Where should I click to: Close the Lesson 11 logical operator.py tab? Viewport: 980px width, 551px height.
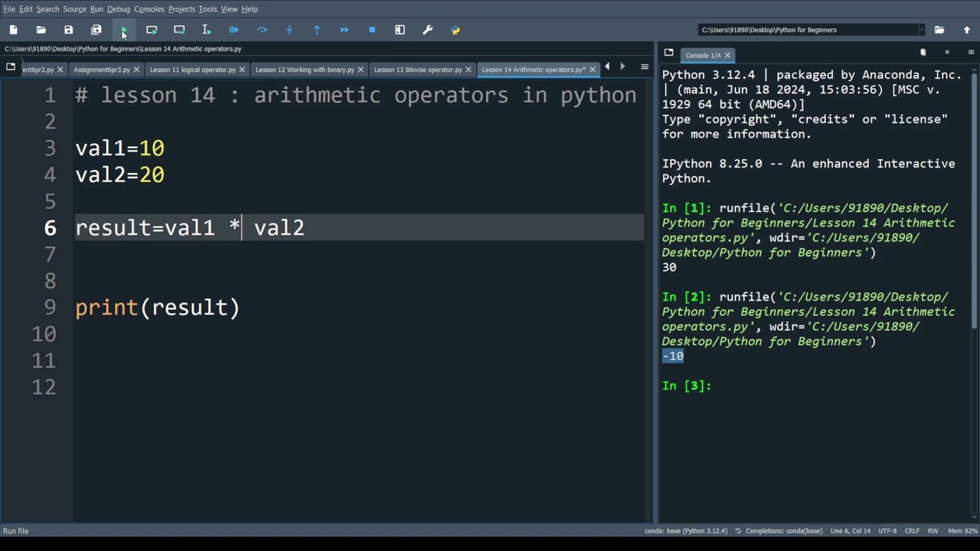(x=242, y=70)
